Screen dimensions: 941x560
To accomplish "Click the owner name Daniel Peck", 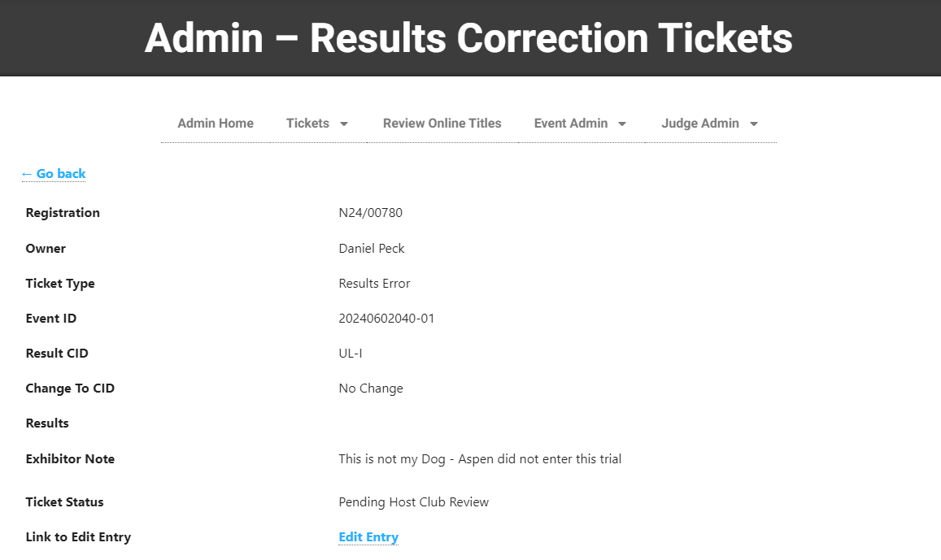I will point(371,249).
